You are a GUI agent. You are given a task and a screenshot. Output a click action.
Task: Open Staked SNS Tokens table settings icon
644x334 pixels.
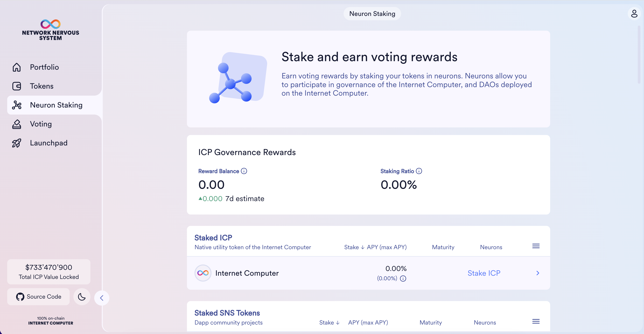(x=535, y=322)
